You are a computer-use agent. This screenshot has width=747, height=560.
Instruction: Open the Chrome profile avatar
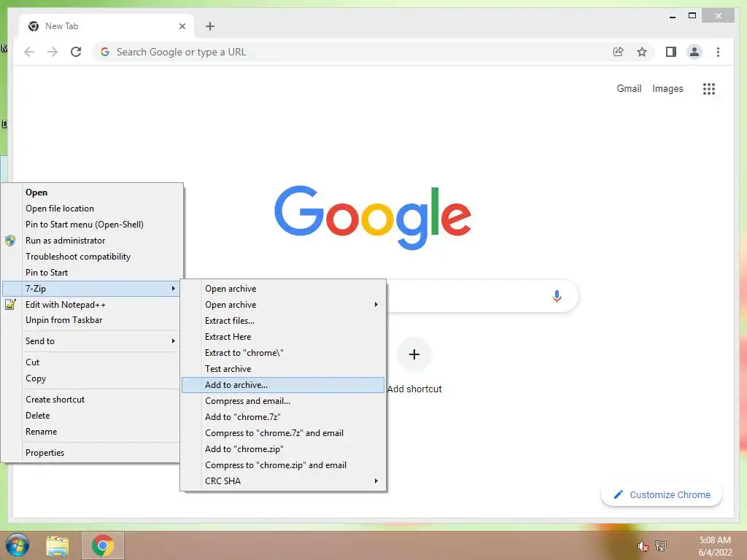point(694,52)
